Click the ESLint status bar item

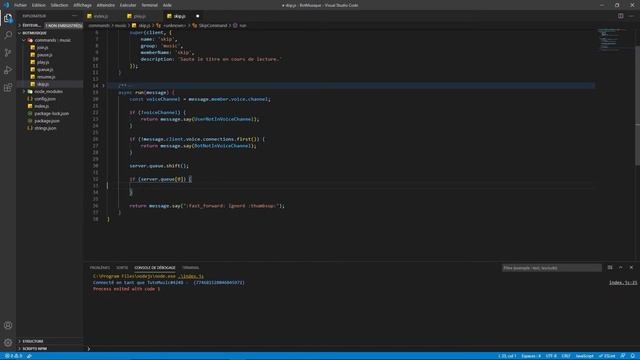(x=607, y=356)
